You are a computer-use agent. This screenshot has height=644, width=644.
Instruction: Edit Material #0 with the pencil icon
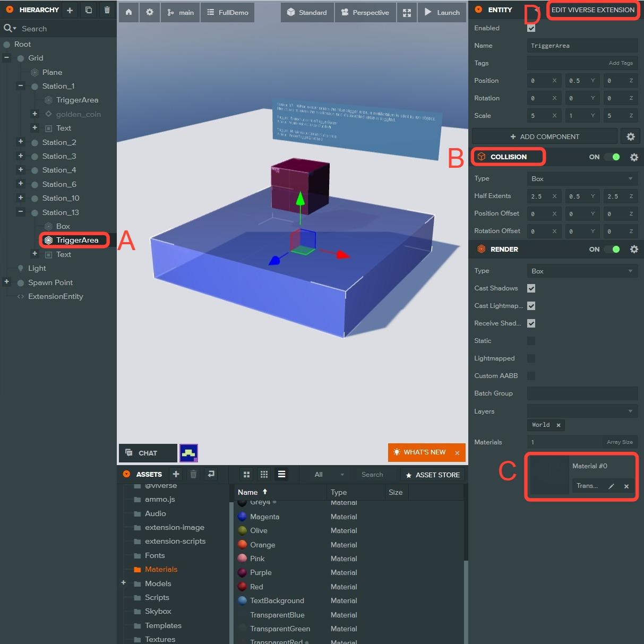pyautogui.click(x=611, y=486)
